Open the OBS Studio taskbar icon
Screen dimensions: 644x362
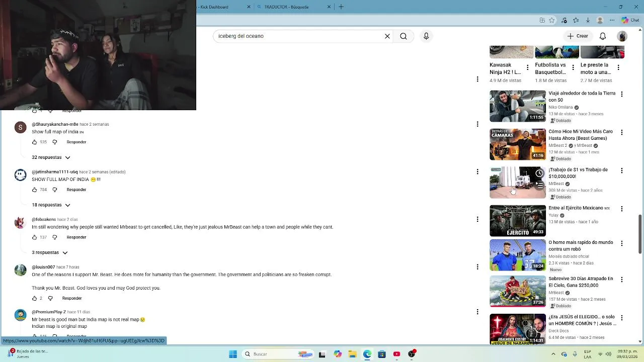click(x=412, y=354)
